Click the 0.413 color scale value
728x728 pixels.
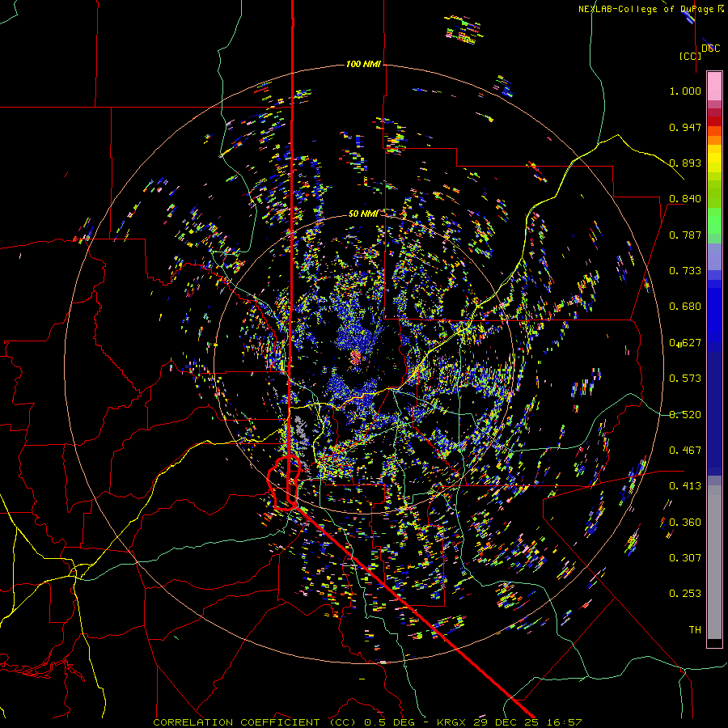[x=685, y=486]
